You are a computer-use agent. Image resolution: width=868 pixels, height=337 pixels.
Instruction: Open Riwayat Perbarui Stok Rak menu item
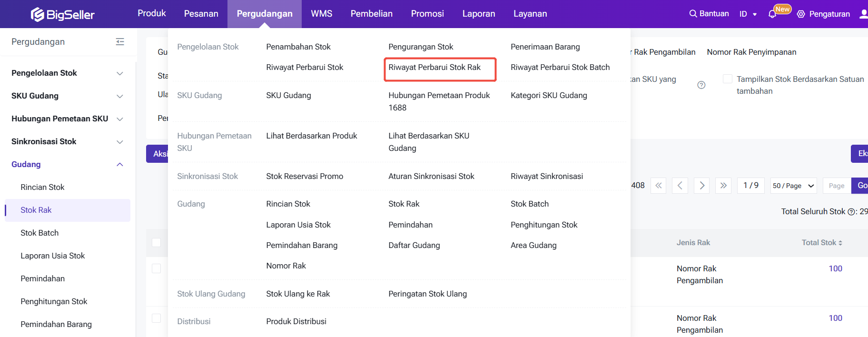coord(434,68)
